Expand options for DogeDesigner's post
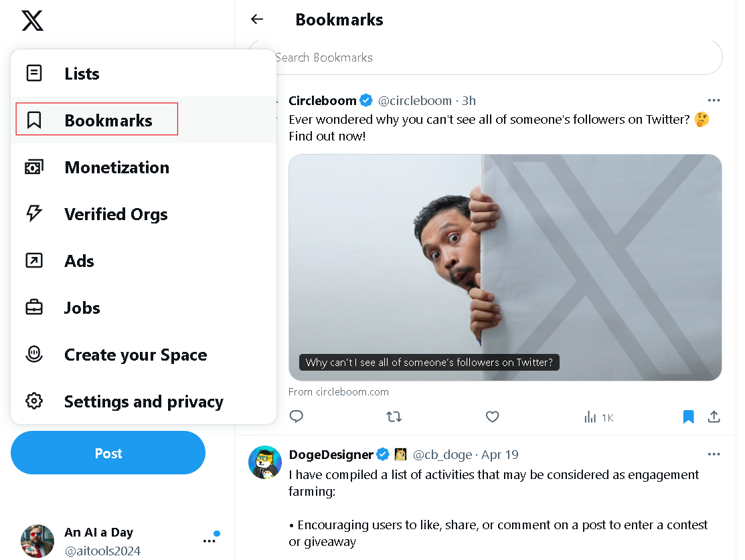This screenshot has width=745, height=560. (x=714, y=454)
